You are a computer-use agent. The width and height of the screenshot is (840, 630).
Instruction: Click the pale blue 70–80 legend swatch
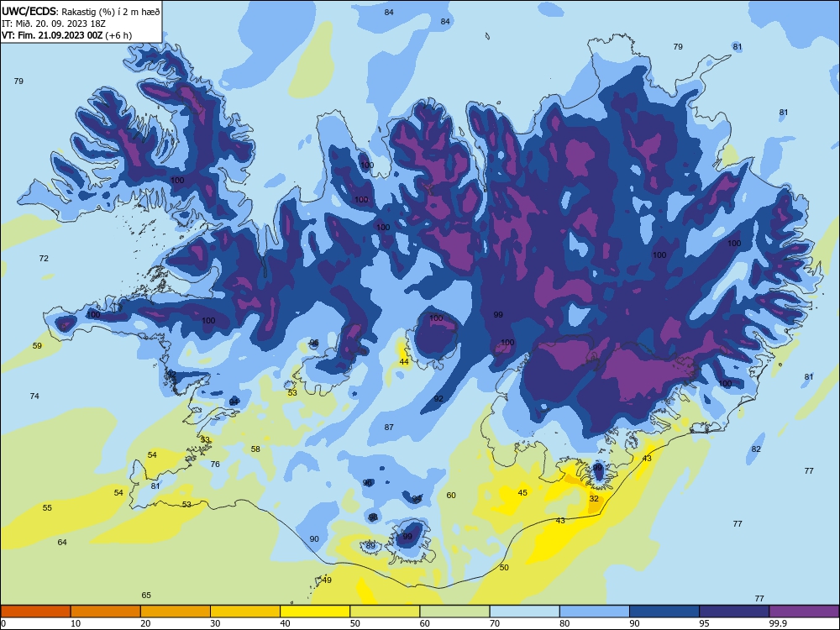coord(525,612)
